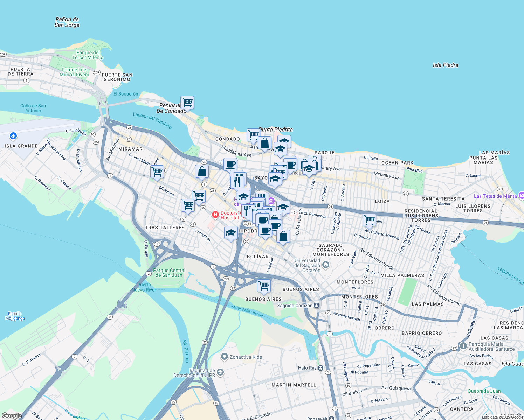Click the graduation cap marker left of Hipódromo label

click(x=231, y=233)
